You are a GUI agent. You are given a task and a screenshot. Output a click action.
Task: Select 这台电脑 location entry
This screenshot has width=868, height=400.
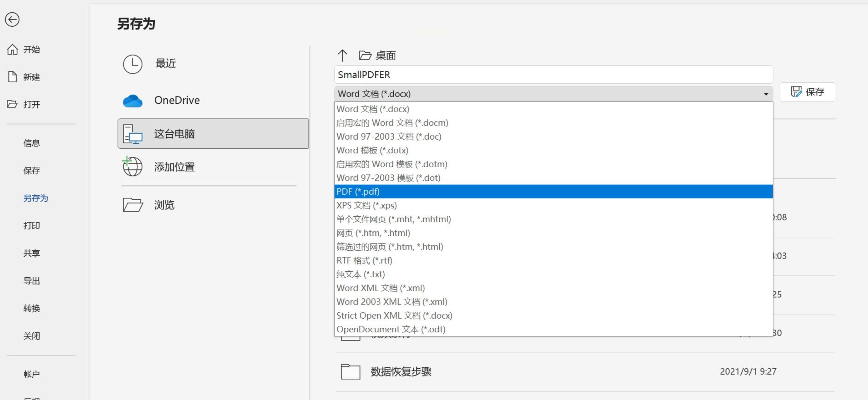pos(213,134)
